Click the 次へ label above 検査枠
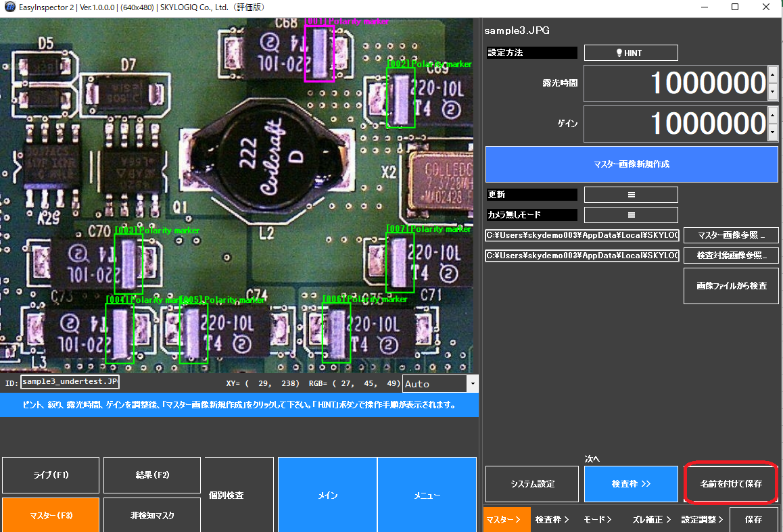Screen dimensions: 783x532 click(592, 458)
